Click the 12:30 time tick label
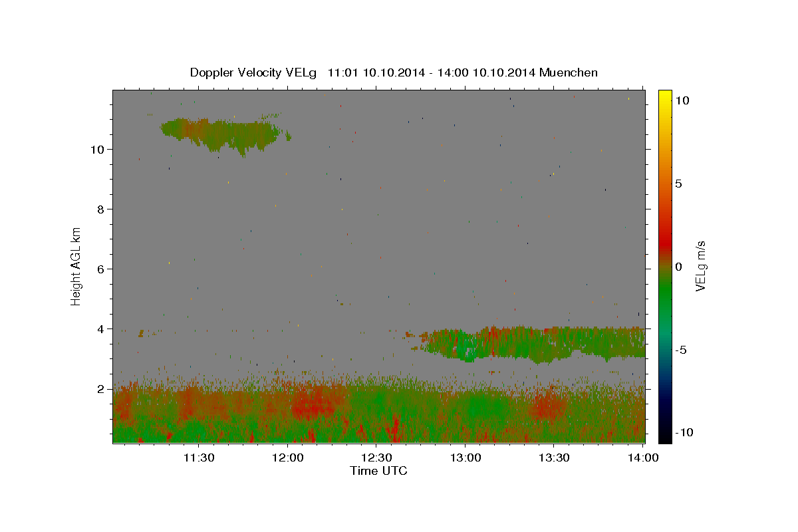 pyautogui.click(x=376, y=458)
